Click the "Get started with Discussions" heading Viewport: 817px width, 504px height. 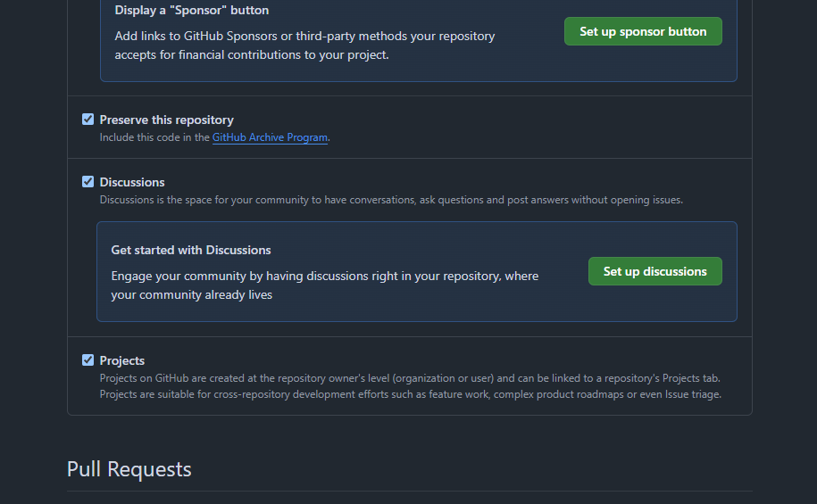pyautogui.click(x=191, y=250)
